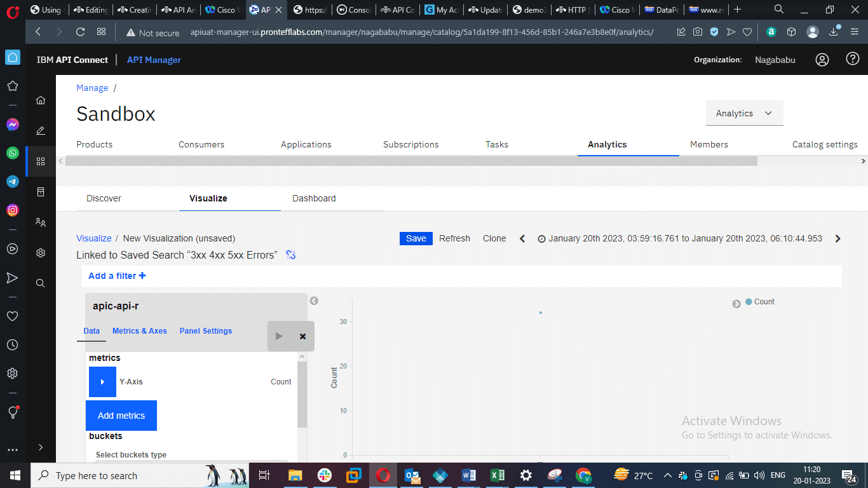Open the user profile icon in header
Image resolution: width=868 pixels, height=488 pixels.
[822, 60]
